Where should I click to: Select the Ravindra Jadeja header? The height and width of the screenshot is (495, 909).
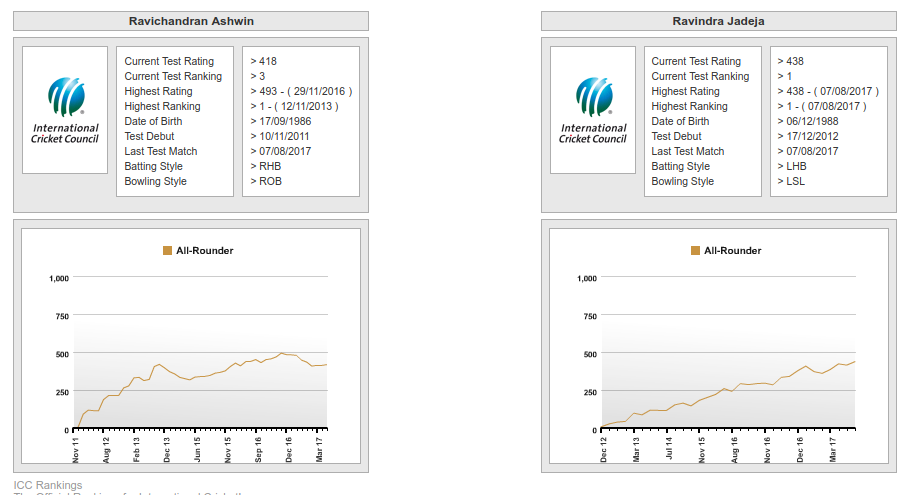(718, 21)
